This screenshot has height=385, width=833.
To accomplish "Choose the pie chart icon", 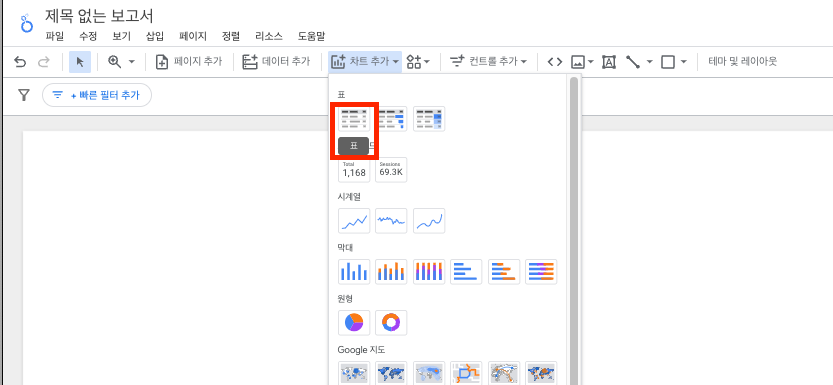I will [x=354, y=323].
